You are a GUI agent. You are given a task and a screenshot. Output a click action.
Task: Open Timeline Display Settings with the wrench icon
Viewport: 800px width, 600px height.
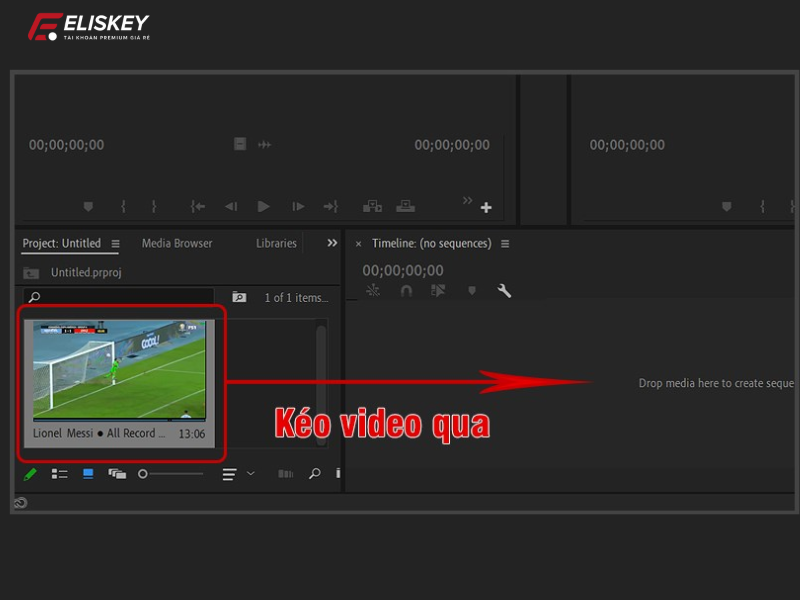pyautogui.click(x=505, y=291)
